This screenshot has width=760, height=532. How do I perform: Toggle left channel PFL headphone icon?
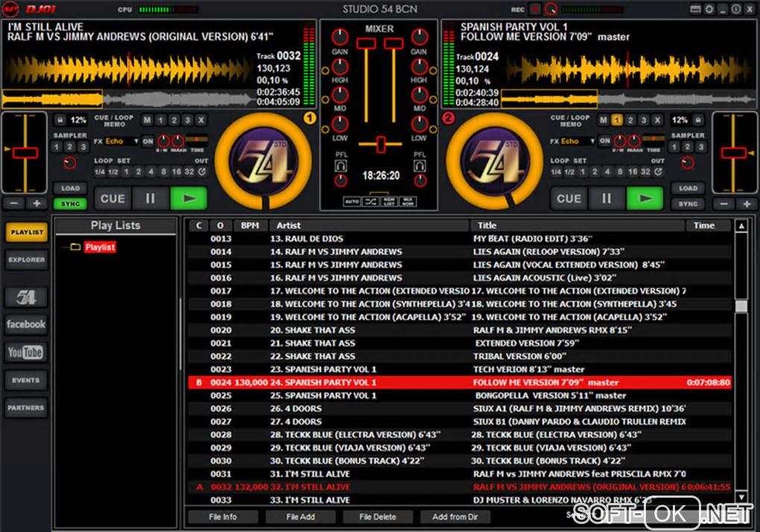point(341,166)
